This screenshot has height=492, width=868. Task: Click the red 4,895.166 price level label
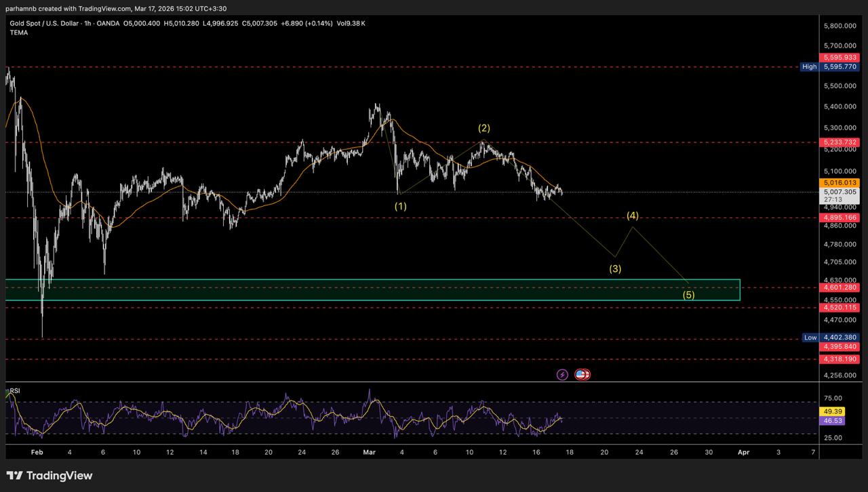pos(840,218)
